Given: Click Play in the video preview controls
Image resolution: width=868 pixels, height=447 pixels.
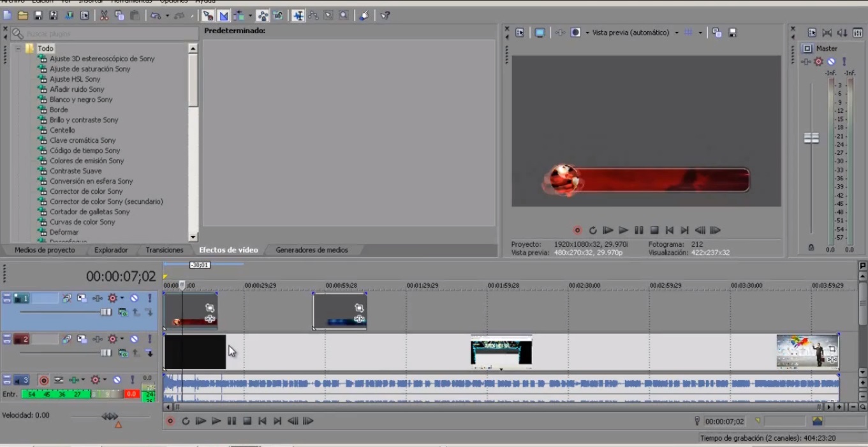Looking at the screenshot, I should pyautogui.click(x=624, y=230).
